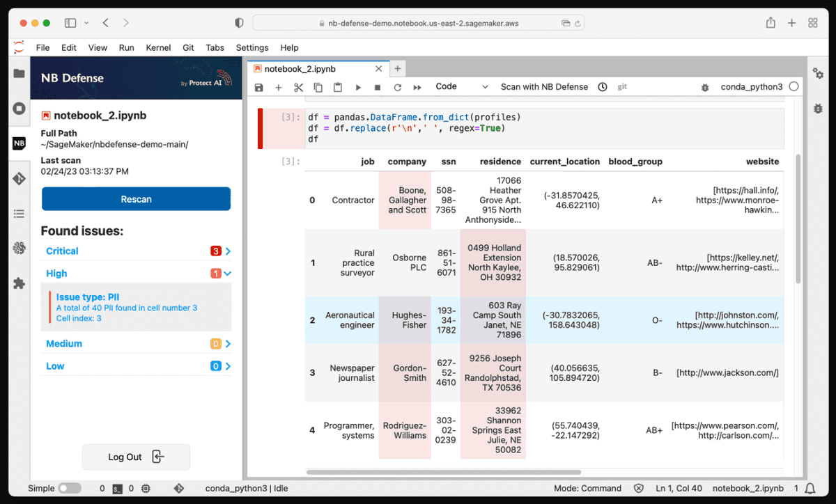Insert a cell below with plus icon

(x=279, y=88)
